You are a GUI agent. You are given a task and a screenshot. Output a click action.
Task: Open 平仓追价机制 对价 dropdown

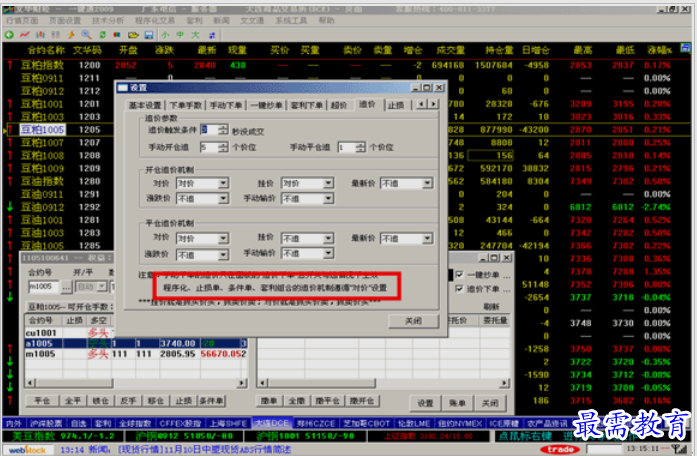point(202,239)
